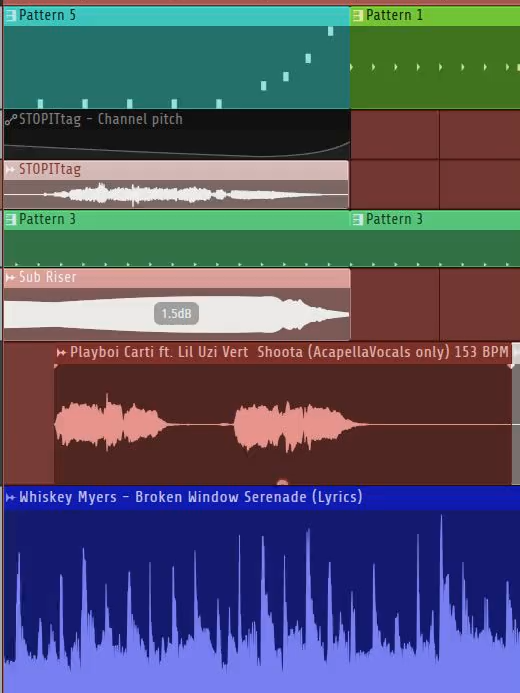The height and width of the screenshot is (693, 520).
Task: Select the Pattern 5 clip title bar
Action: (177, 15)
